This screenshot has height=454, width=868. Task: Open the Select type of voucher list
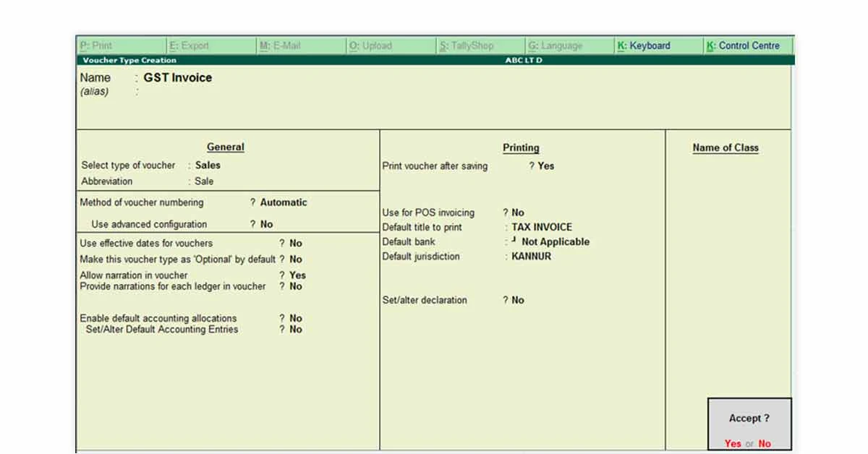coord(207,166)
